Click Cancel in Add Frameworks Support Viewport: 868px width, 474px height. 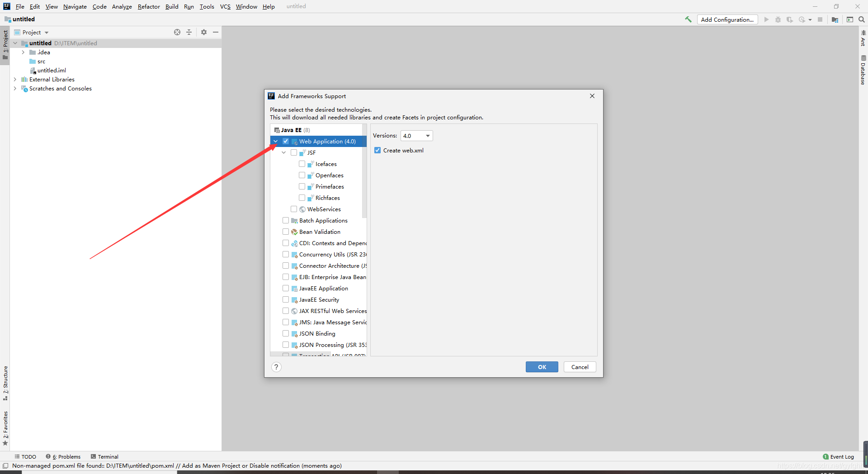(x=580, y=367)
